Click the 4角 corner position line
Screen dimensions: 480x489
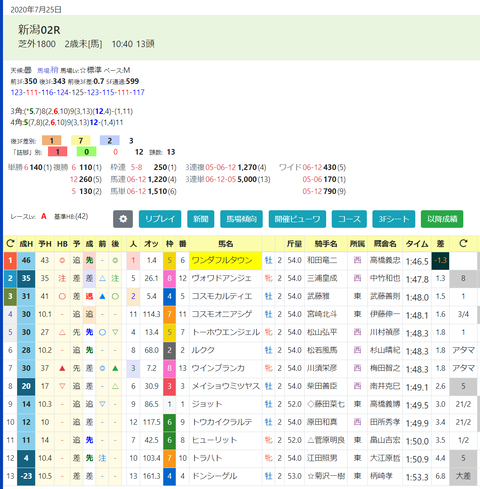67,122
